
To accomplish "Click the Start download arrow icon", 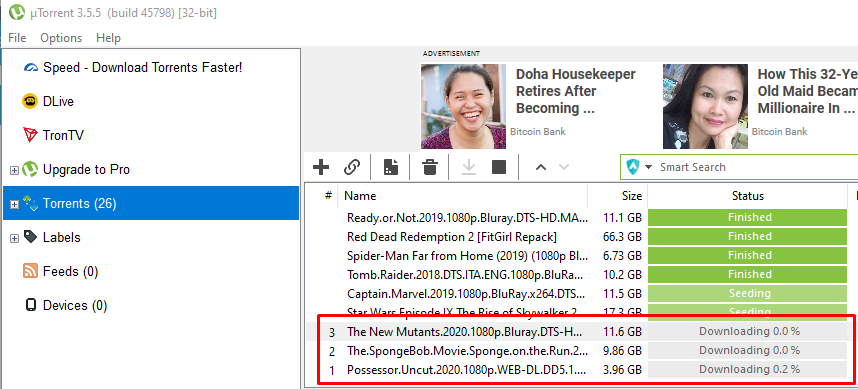I will pyautogui.click(x=468, y=167).
